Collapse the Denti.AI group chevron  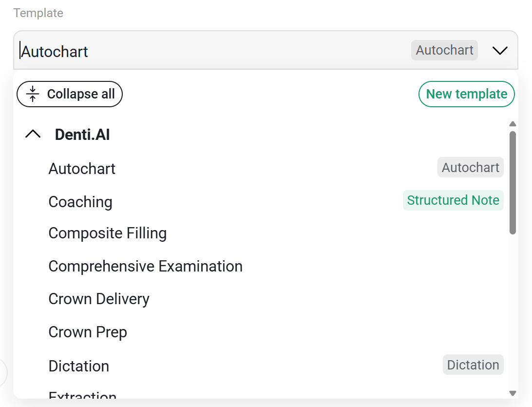click(x=33, y=134)
